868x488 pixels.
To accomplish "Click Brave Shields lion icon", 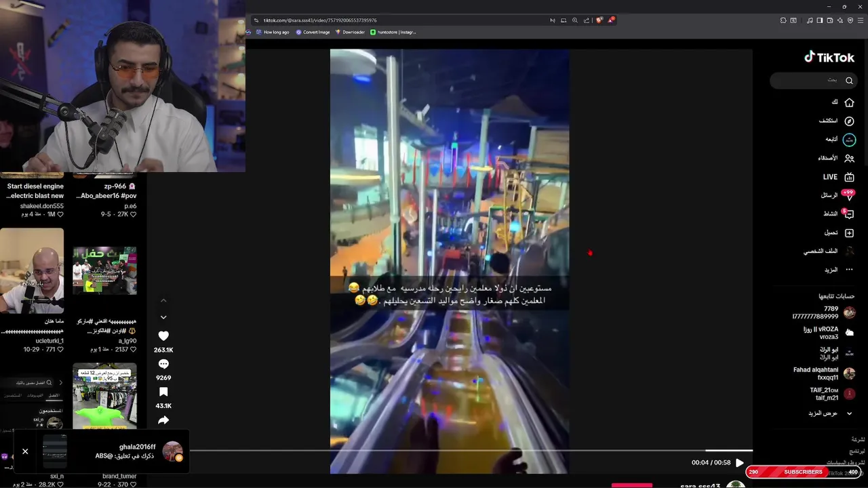I will coord(599,20).
